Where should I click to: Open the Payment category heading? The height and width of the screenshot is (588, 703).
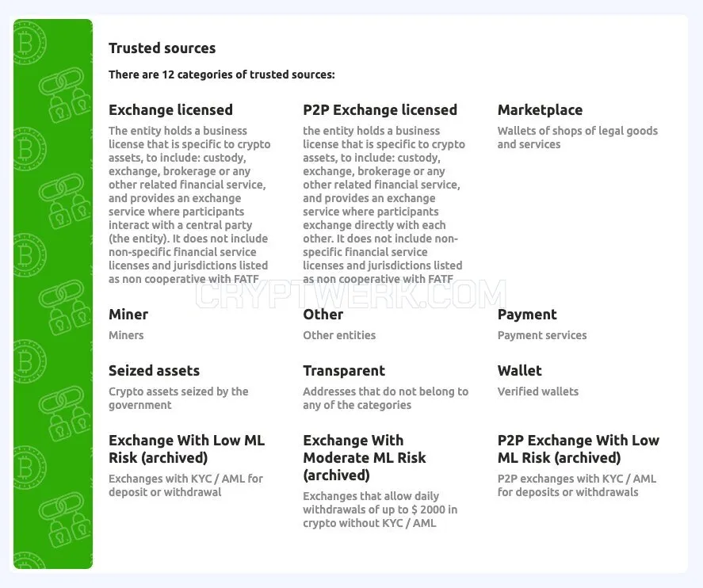pos(527,315)
